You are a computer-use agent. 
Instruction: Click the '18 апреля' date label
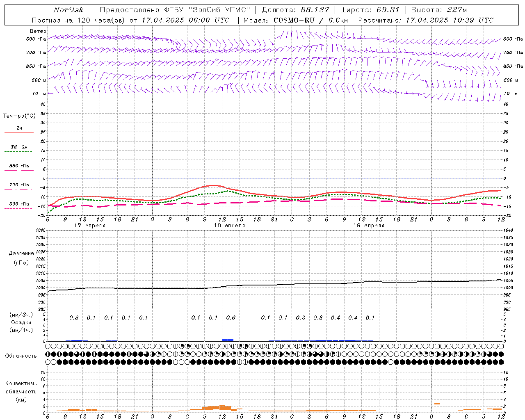click(229, 226)
